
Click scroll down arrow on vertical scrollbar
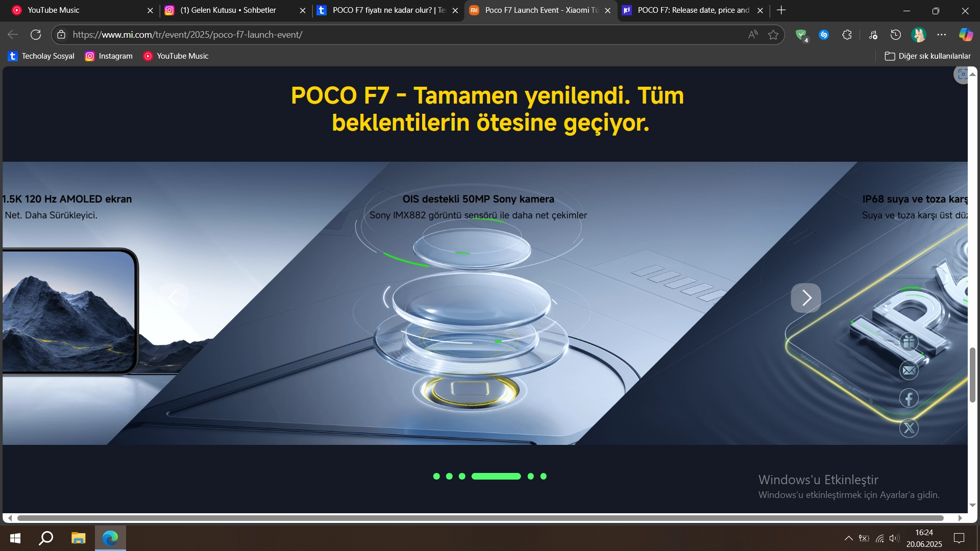coord(972,505)
